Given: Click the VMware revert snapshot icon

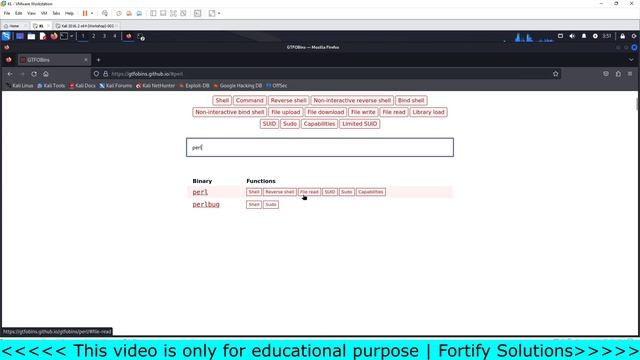Looking at the screenshot, I should click(x=129, y=13).
